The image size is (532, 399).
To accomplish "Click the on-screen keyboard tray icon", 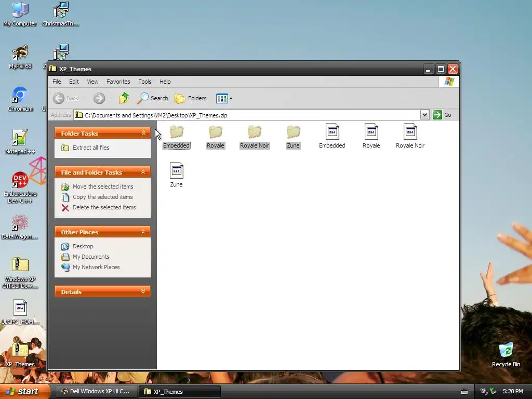I will click(464, 392).
